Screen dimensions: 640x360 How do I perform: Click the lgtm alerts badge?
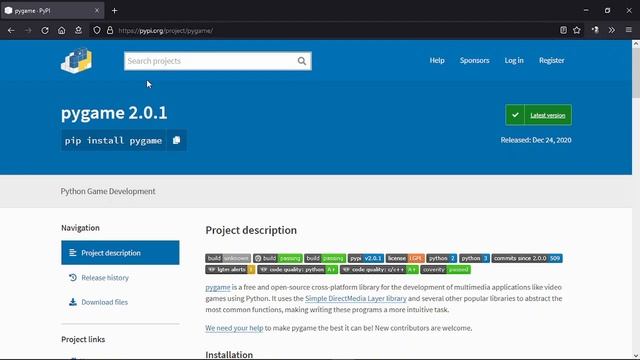click(230, 269)
